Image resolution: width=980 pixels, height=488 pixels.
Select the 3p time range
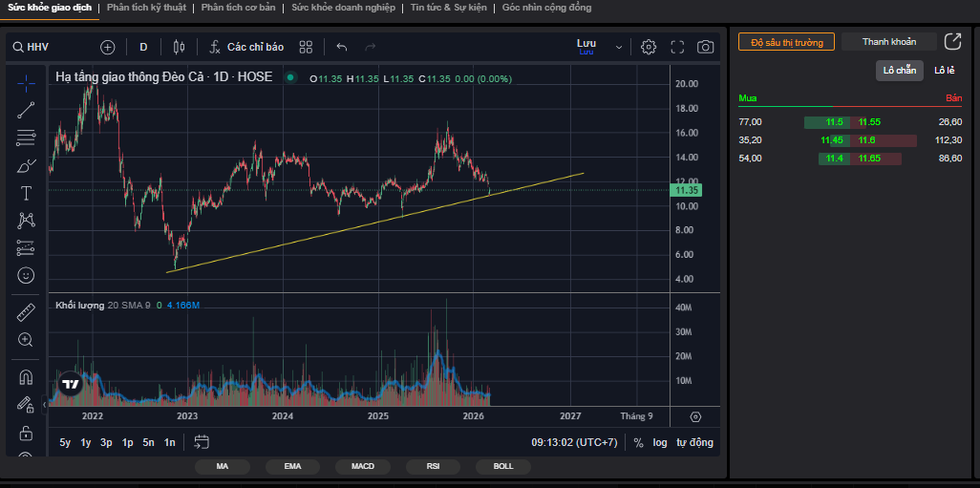(106, 442)
